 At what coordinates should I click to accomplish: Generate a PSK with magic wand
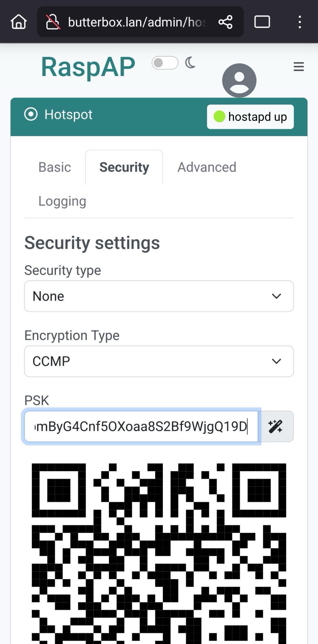point(276,426)
